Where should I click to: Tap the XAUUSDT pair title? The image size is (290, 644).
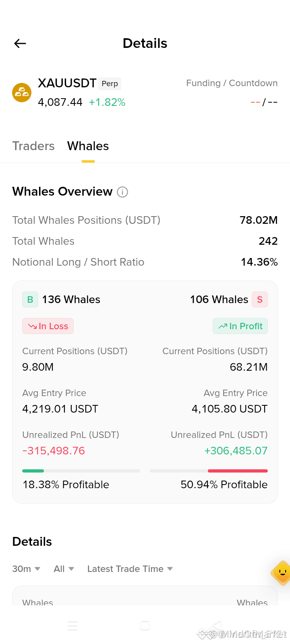point(67,83)
